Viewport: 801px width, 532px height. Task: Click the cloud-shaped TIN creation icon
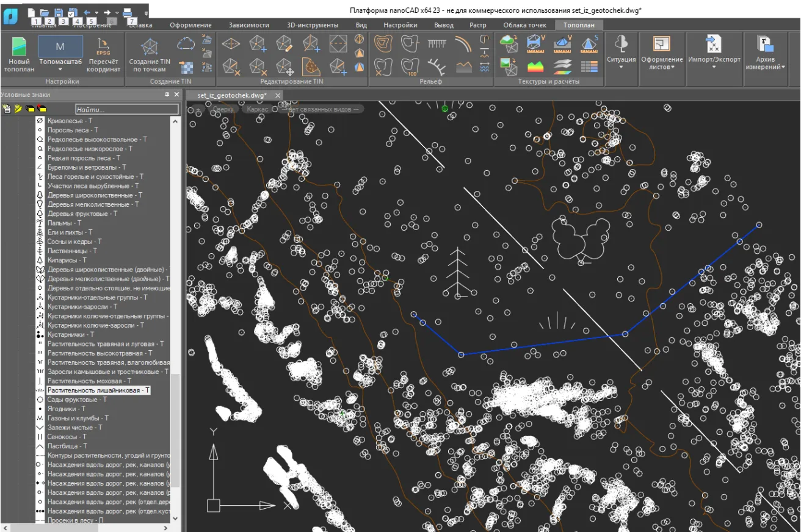(186, 44)
